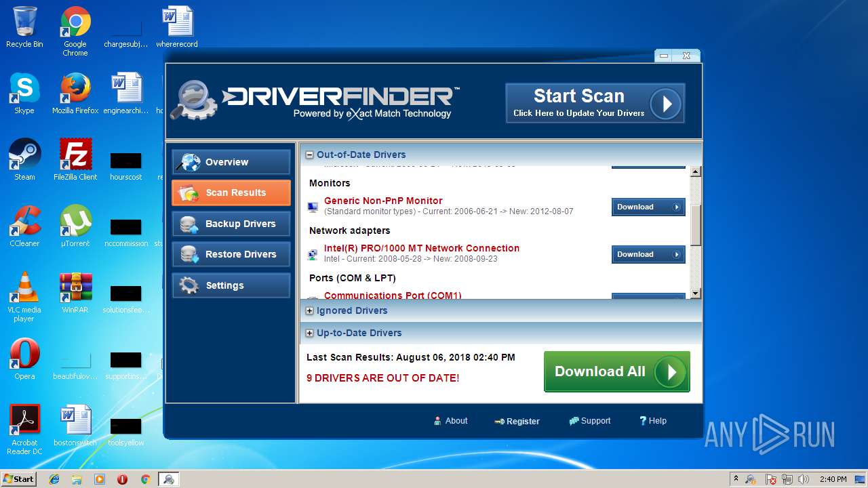
Task: Click Intel(R) PRO/1000 MT Network Connection link
Action: pos(422,248)
